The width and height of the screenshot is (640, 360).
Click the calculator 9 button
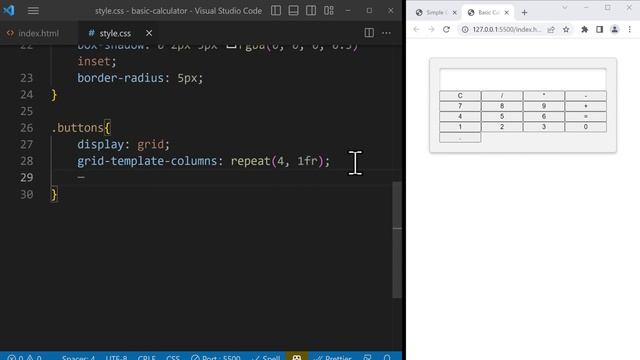[544, 106]
